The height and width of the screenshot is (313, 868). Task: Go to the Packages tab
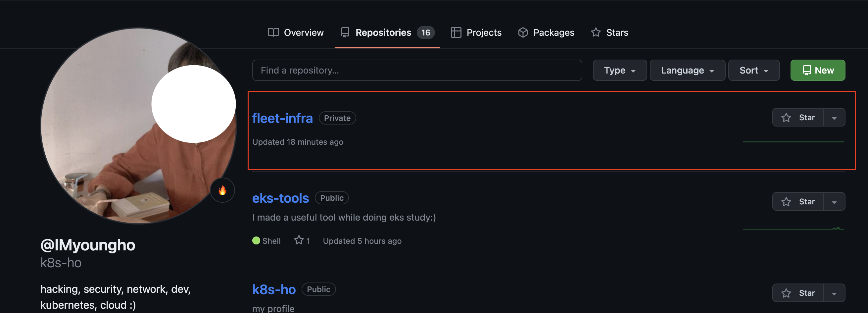click(x=546, y=32)
